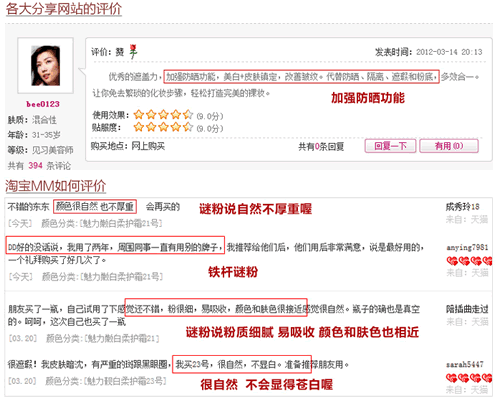The width and height of the screenshot is (500, 408).
Task: Click review starting 很遮瑕！我皮肤暗沉
Action: 178,365
